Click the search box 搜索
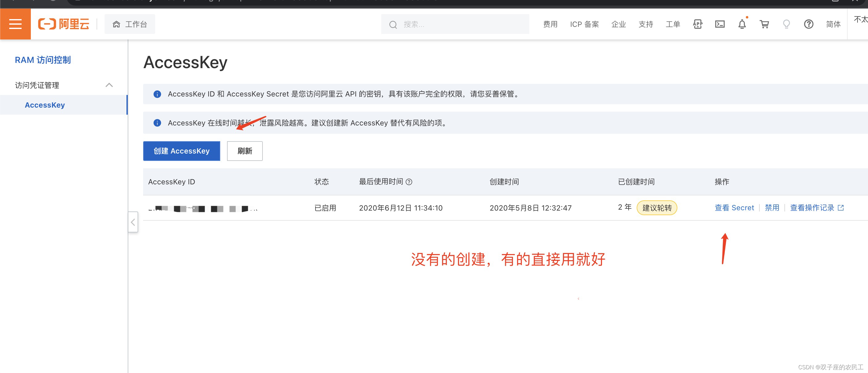 point(455,24)
